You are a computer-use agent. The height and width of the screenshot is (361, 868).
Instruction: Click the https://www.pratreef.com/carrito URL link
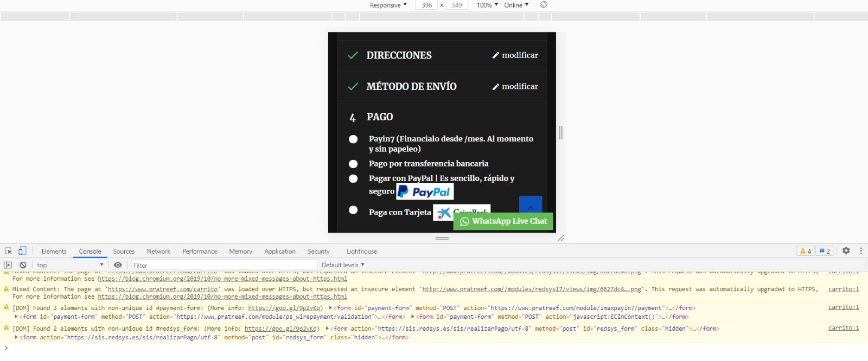pyautogui.click(x=163, y=289)
